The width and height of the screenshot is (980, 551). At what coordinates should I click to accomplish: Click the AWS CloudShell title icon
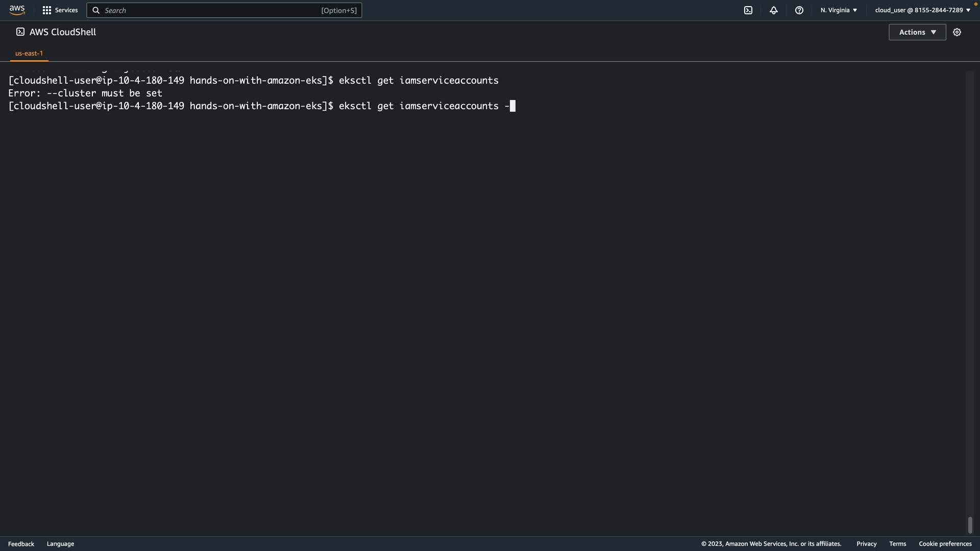tap(20, 32)
